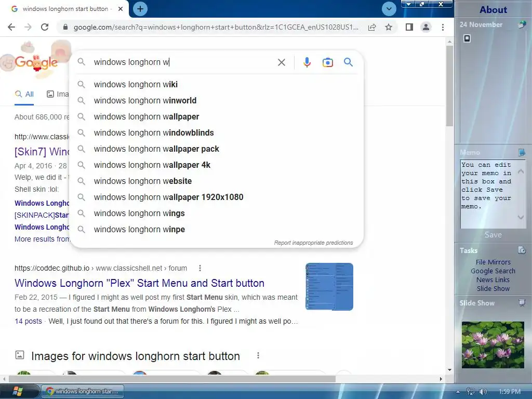This screenshot has height=399, width=532.
Task: Click the small square icon under the date
Action: point(467,38)
